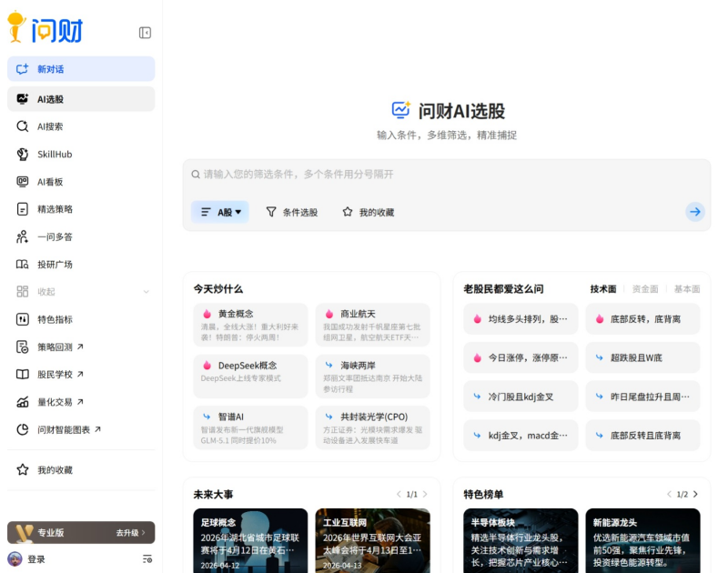Collapse the 收起 sidebar section

[80, 292]
